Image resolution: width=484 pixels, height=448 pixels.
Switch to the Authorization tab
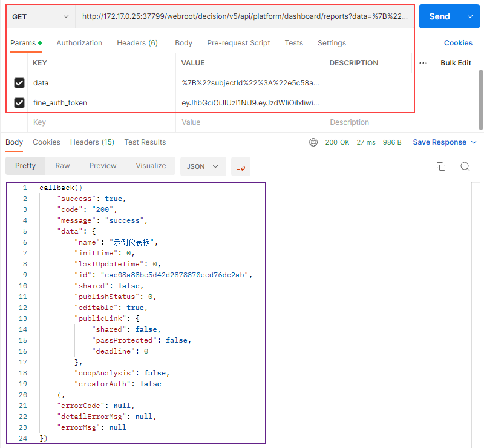(79, 43)
